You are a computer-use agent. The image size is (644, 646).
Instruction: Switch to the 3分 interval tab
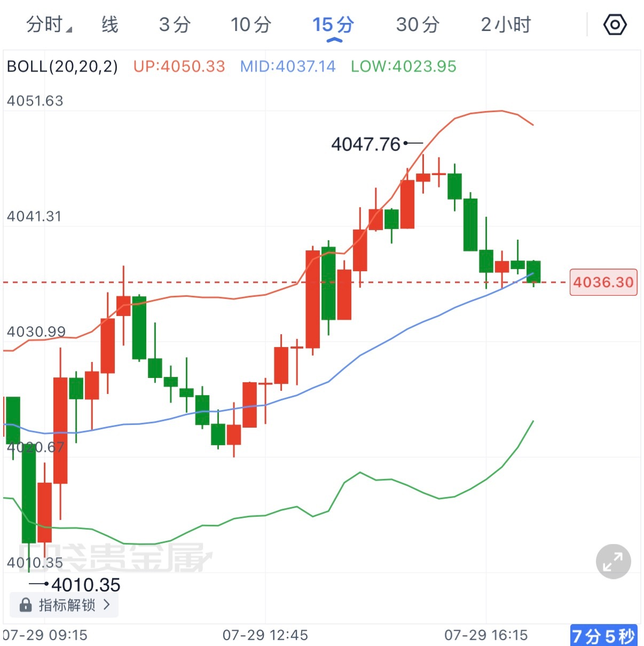[175, 25]
